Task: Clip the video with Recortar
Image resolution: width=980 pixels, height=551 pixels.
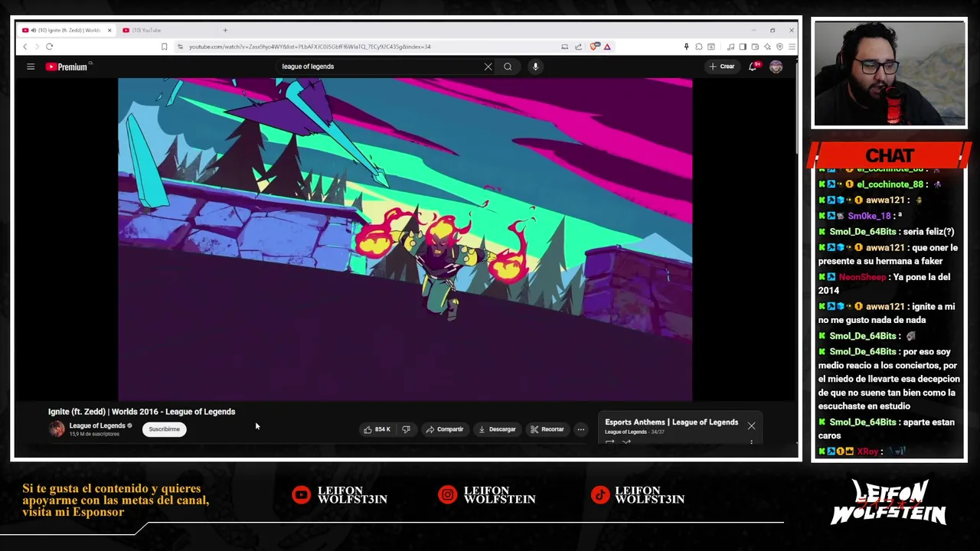Action: point(547,429)
